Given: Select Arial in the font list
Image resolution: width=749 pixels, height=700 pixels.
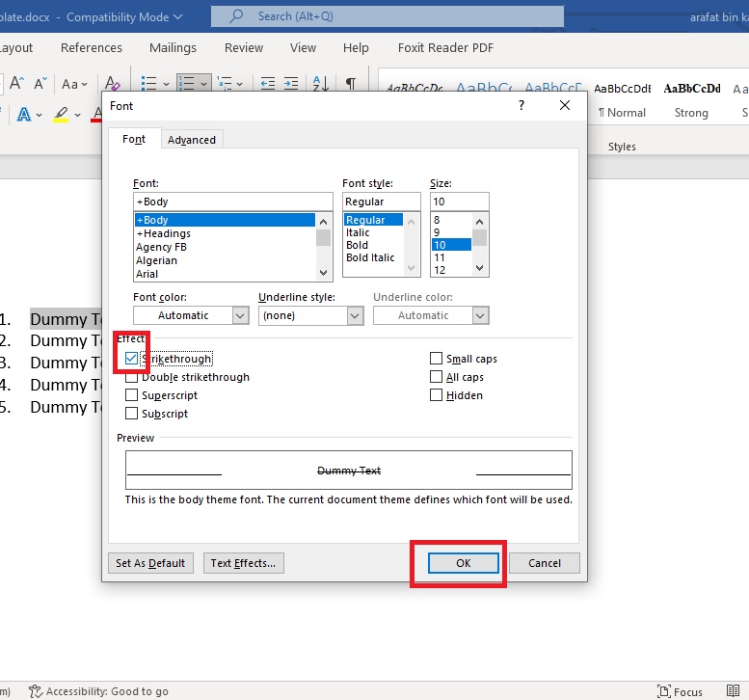Looking at the screenshot, I should [x=147, y=274].
